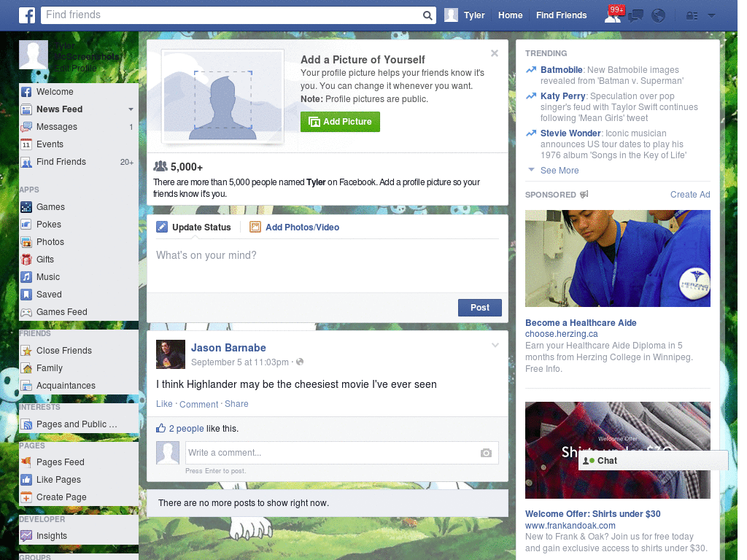
Task: Click Comment link under Jason's post
Action: (198, 404)
